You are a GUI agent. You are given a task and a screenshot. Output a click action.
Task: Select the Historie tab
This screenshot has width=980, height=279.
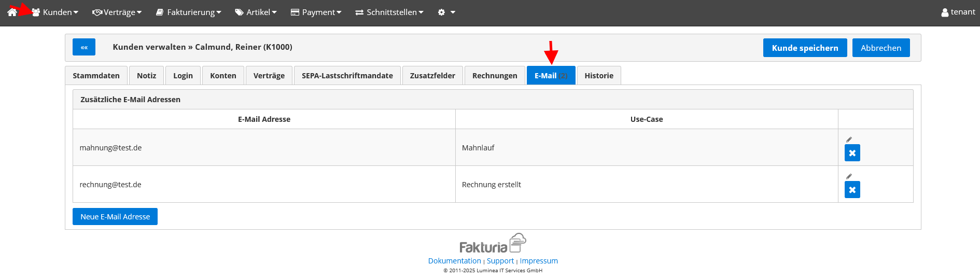[x=598, y=76]
